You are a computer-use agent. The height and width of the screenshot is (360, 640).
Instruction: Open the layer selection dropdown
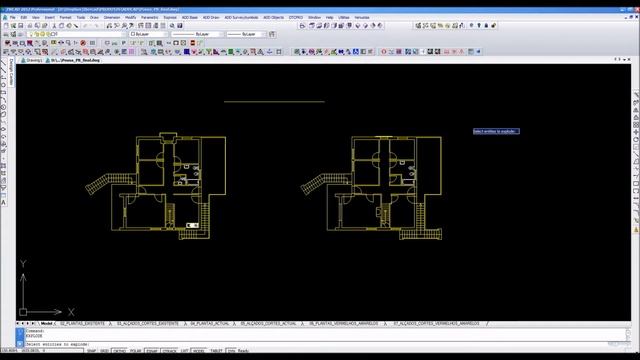coord(77,34)
